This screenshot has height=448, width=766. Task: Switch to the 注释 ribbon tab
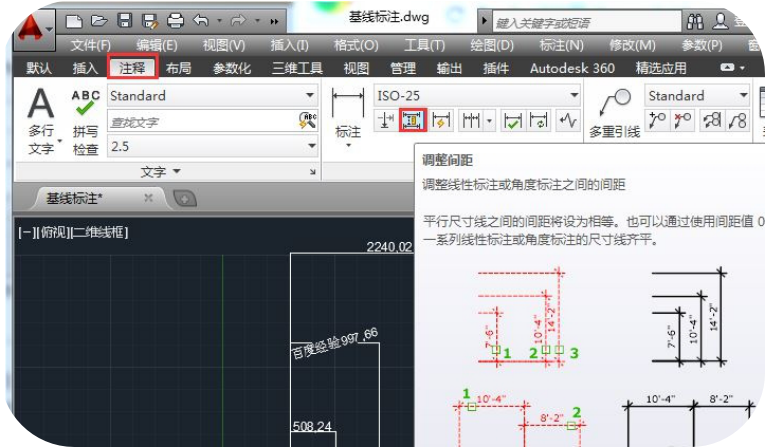[132, 68]
